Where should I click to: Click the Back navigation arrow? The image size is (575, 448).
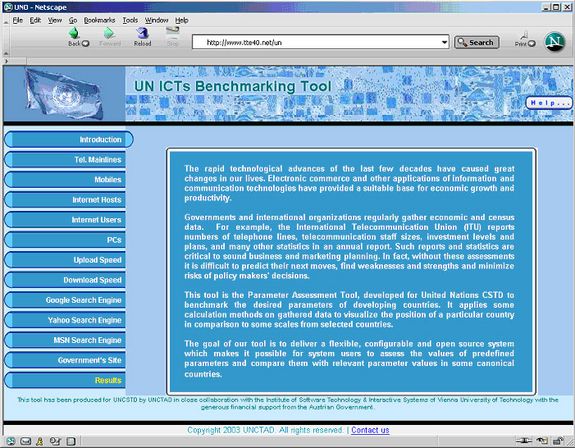74,33
